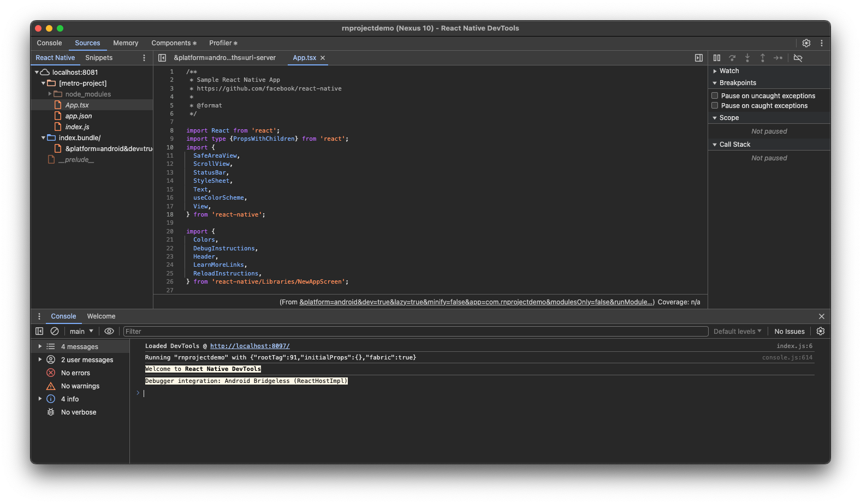Open the console.js:614 source link
This screenshot has height=504, width=861.
787,357
